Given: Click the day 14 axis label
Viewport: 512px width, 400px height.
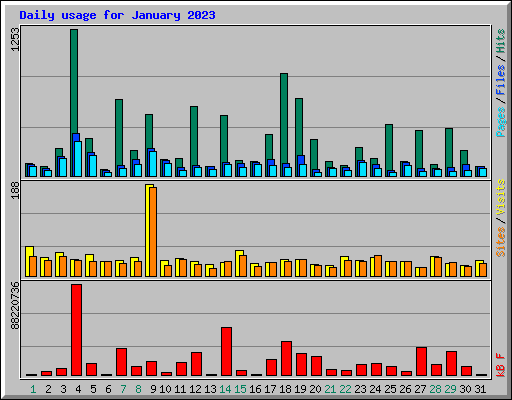Looking at the screenshot, I should pos(225,389).
